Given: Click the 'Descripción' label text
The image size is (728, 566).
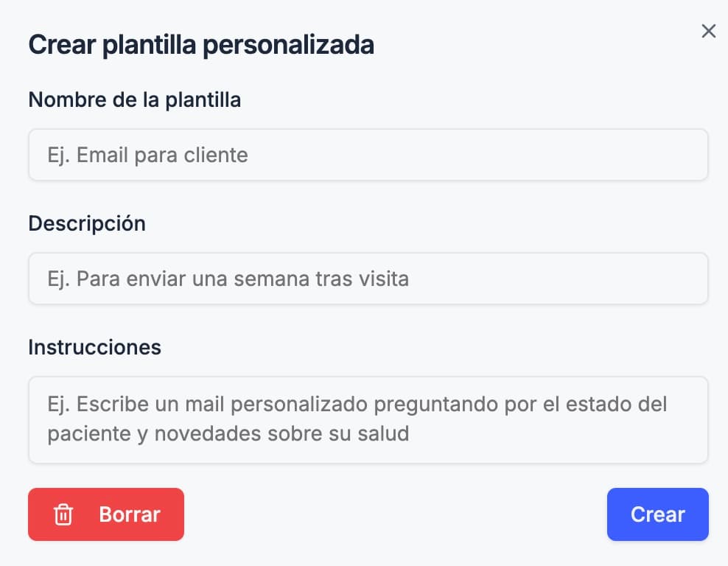Looking at the screenshot, I should [x=87, y=223].
